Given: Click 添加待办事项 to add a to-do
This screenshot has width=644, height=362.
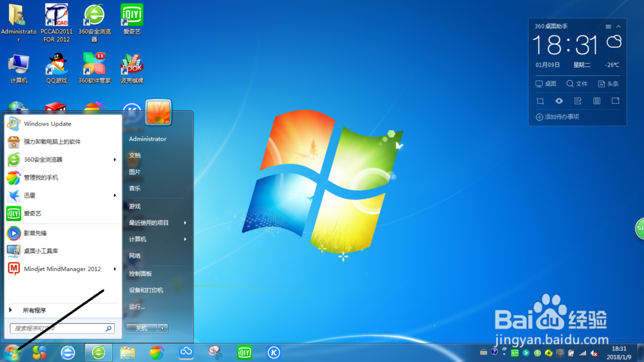Looking at the screenshot, I should [557, 117].
